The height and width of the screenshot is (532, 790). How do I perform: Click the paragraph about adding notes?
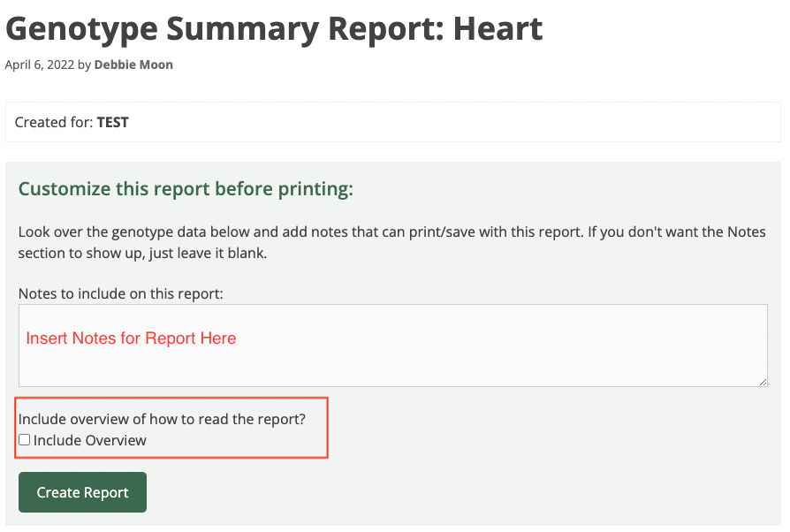tap(392, 242)
